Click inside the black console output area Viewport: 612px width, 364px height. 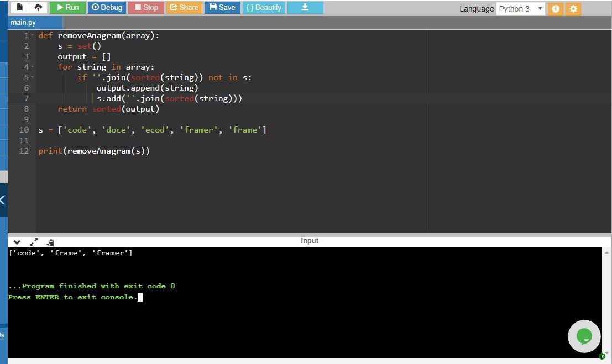(304, 320)
